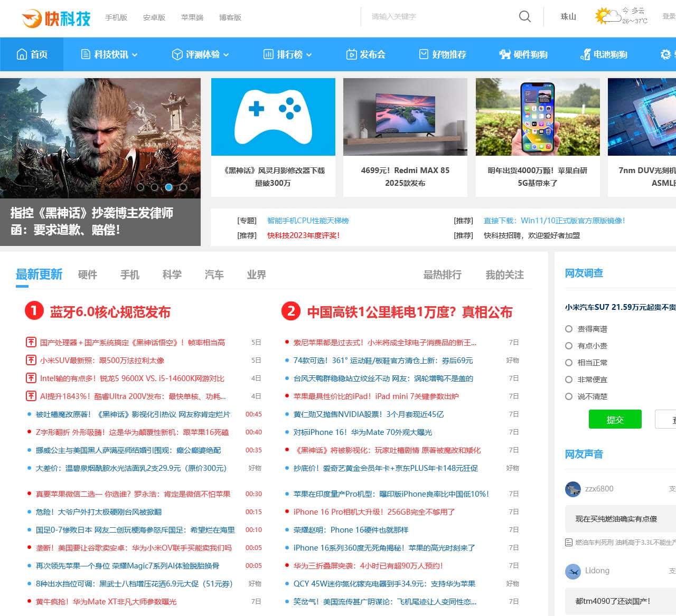
Task: Open the 网友调查 section heading
Action: click(584, 273)
